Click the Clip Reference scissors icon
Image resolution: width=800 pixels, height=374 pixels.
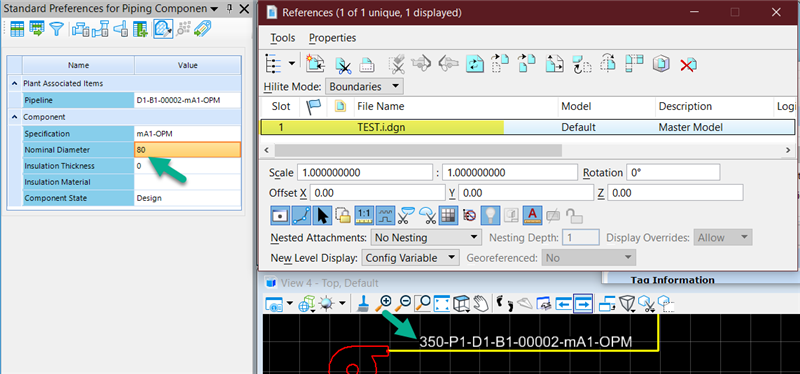(343, 64)
